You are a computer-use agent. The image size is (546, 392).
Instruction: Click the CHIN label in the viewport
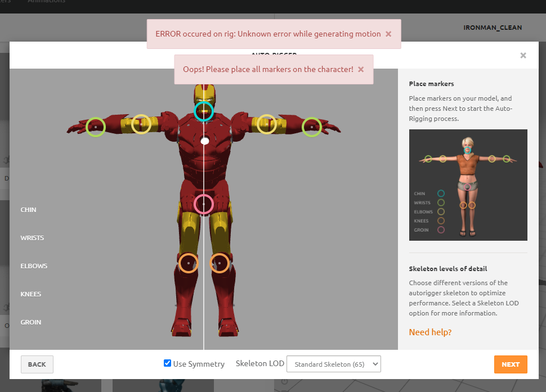point(28,210)
